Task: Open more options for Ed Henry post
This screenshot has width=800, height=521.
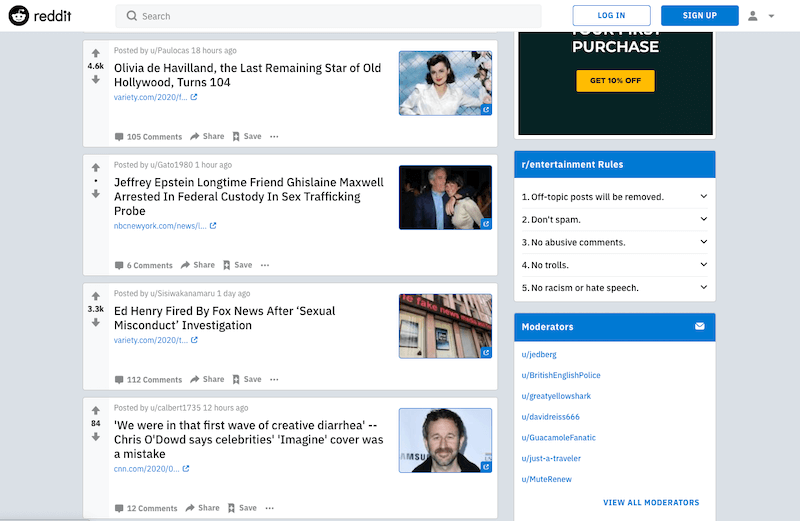Action: (x=274, y=379)
